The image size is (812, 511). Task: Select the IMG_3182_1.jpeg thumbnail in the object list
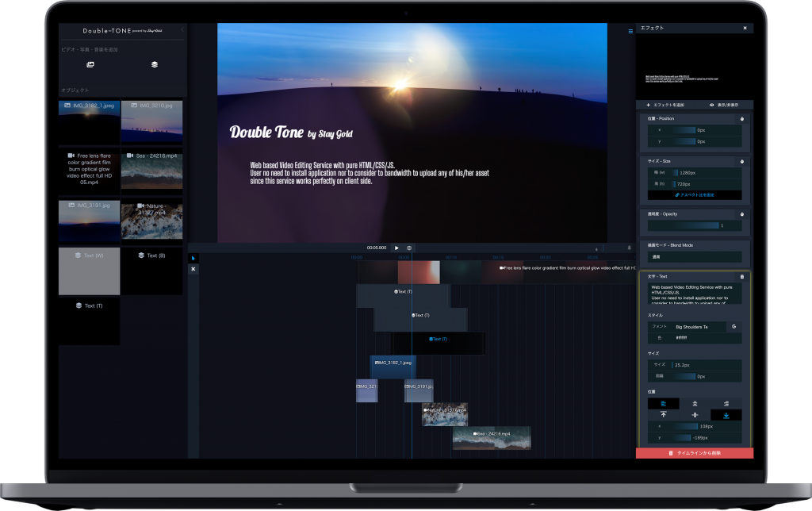pyautogui.click(x=89, y=122)
